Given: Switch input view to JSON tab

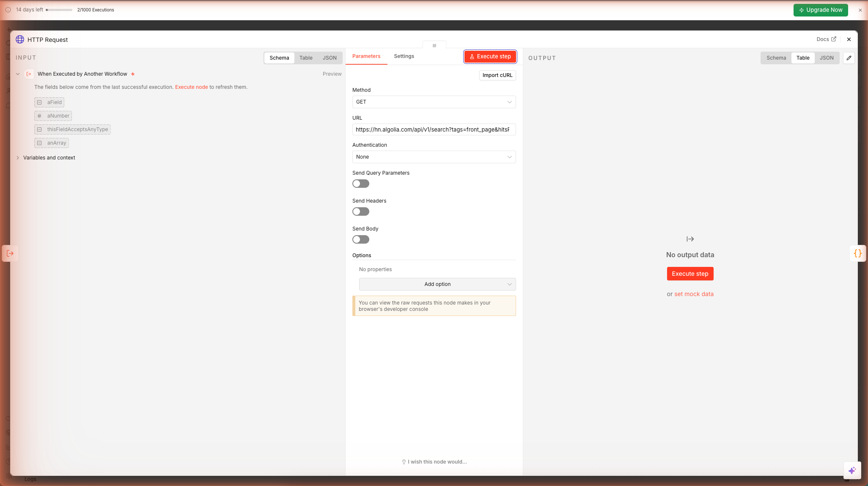Looking at the screenshot, I should (330, 58).
